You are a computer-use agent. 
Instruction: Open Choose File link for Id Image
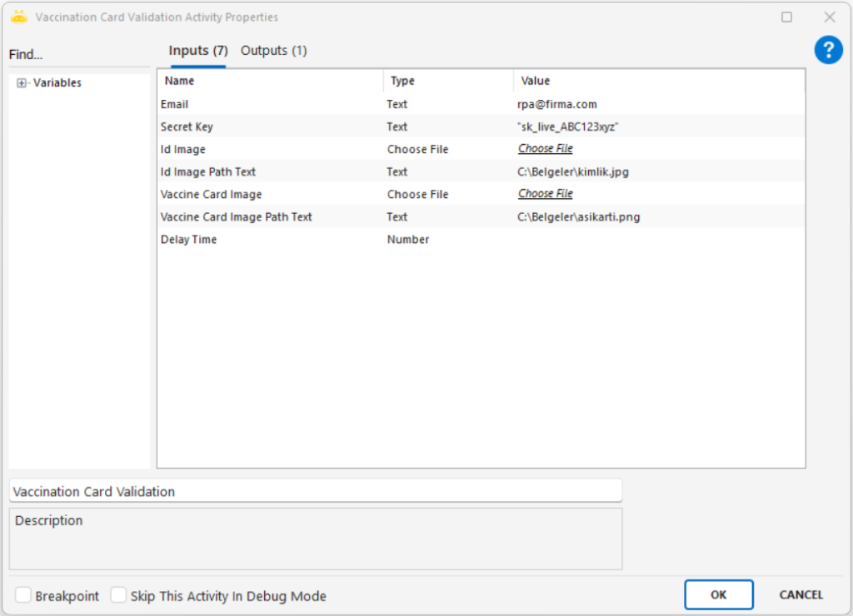(x=545, y=149)
